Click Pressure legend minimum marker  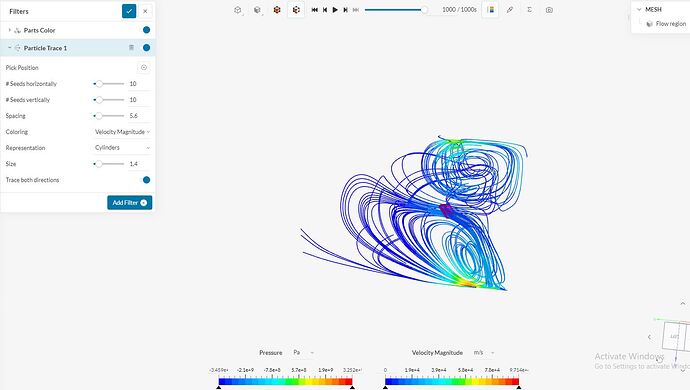[x=219, y=387]
